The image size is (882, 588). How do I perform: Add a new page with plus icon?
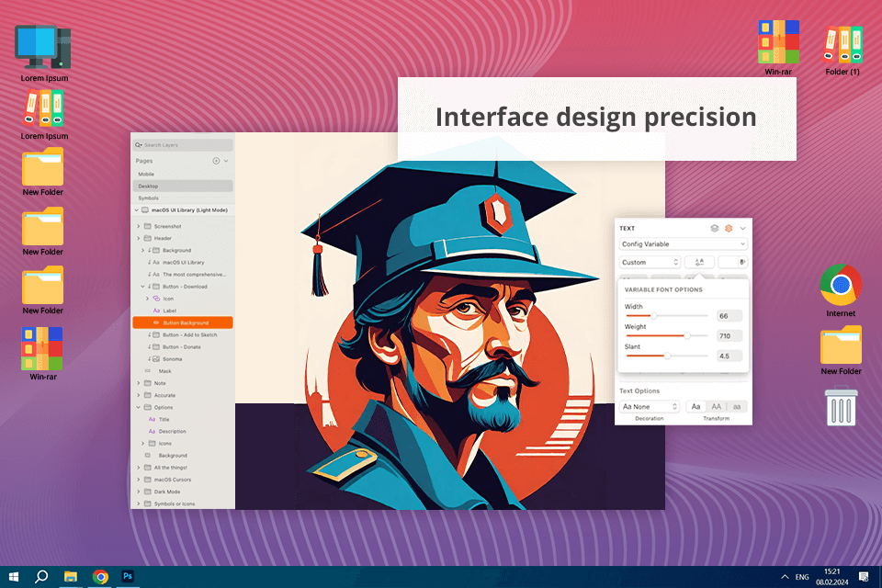point(216,161)
